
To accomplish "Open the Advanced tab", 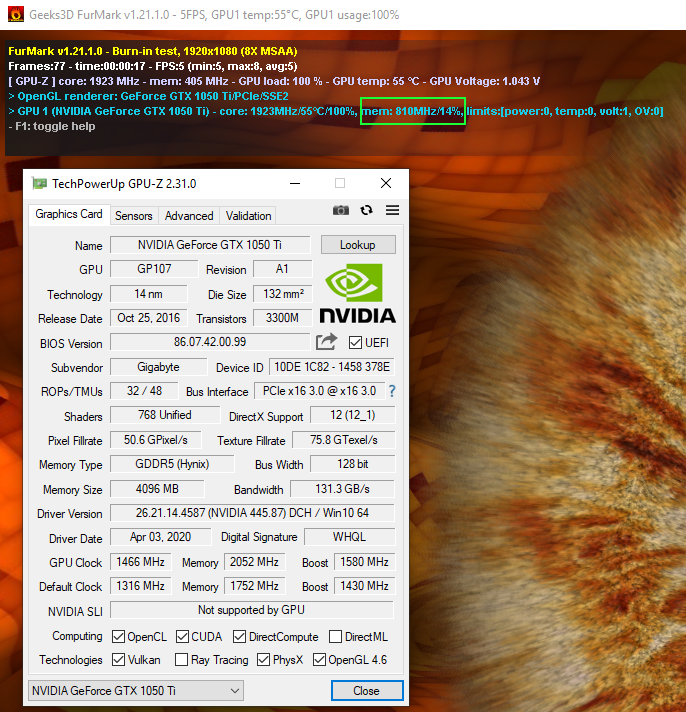I will click(x=189, y=216).
